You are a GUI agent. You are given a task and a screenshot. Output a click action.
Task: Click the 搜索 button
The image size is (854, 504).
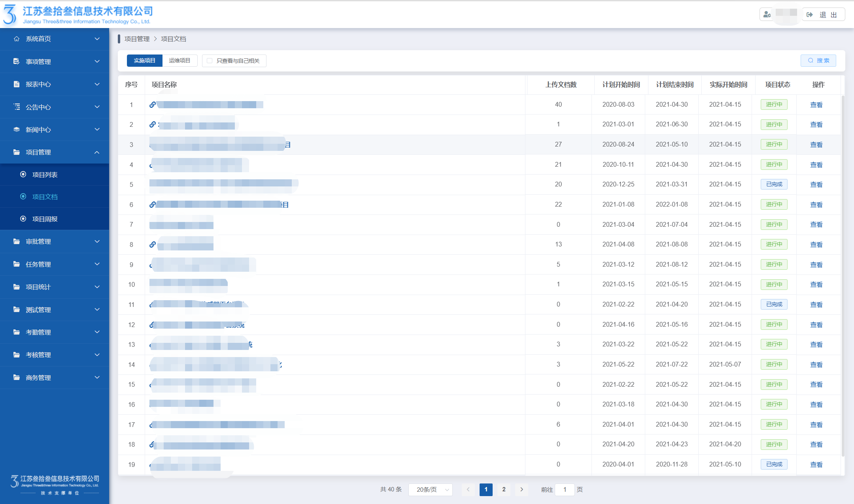[818, 60]
